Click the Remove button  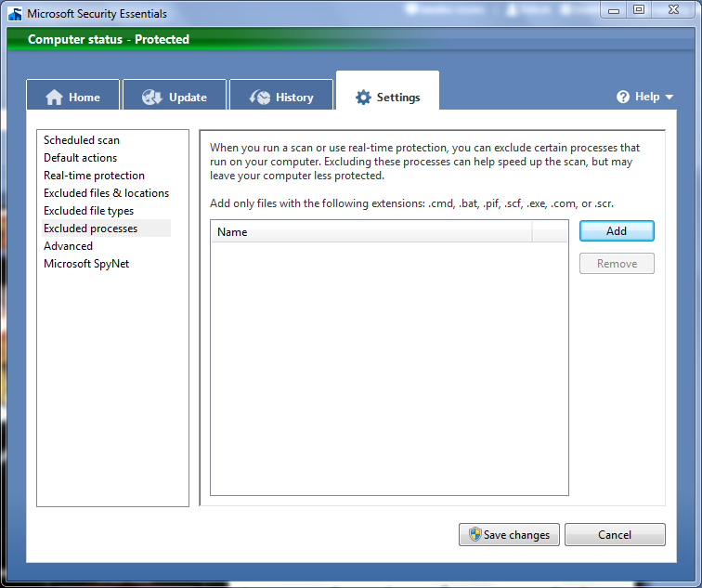[x=617, y=263]
